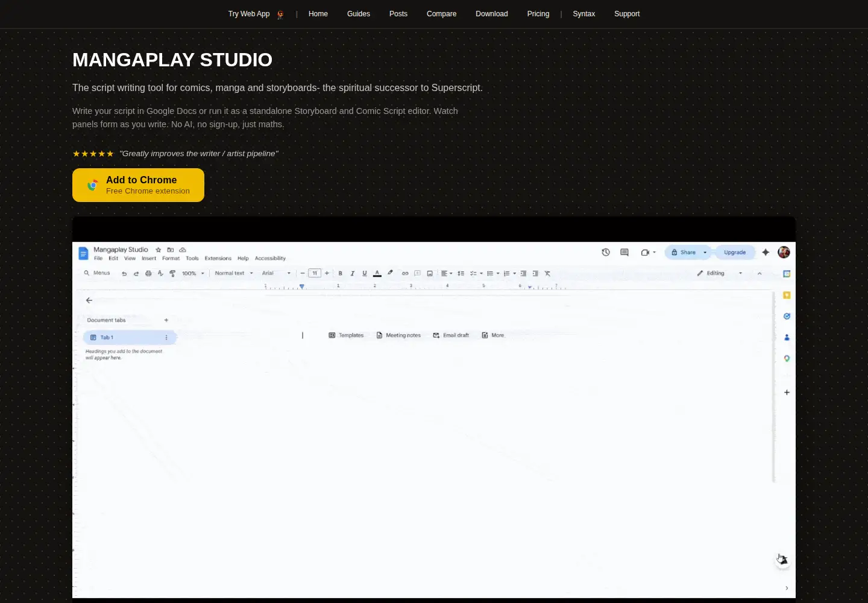The width and height of the screenshot is (868, 603).
Task: Toggle italic formatting
Action: 352,273
